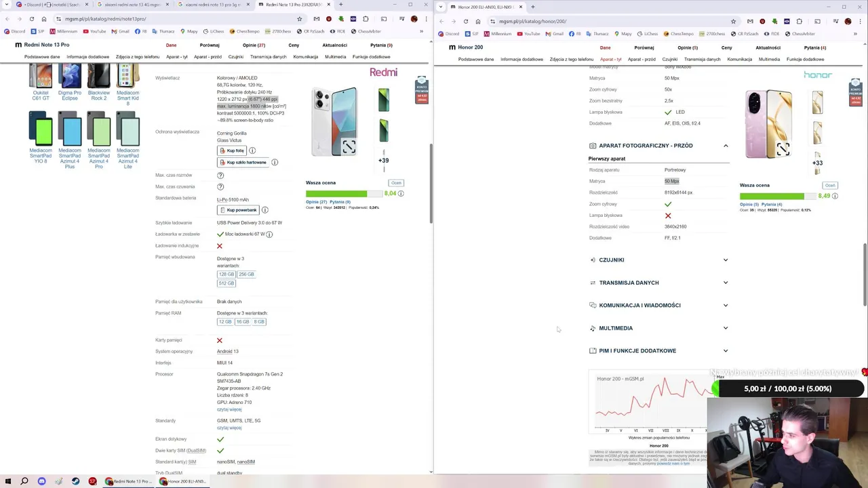This screenshot has width=868, height=488.
Task: Open FB bookmark in right browser
Action: coord(575,34)
